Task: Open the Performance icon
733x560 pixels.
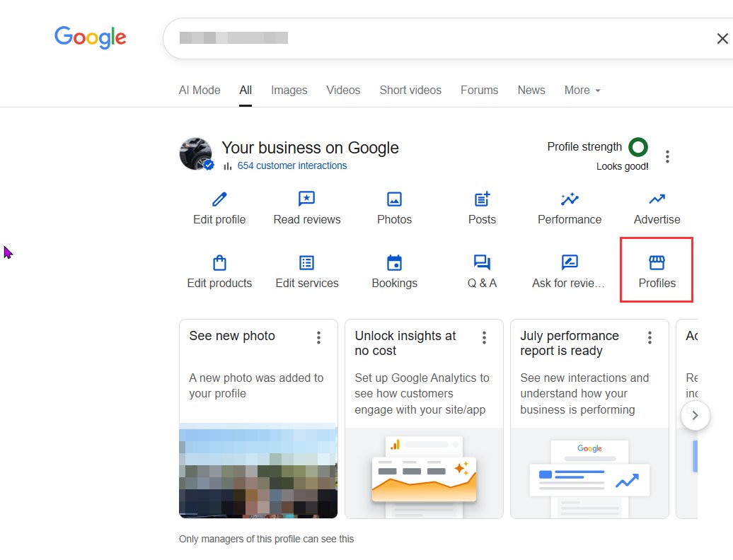Action: (x=569, y=199)
